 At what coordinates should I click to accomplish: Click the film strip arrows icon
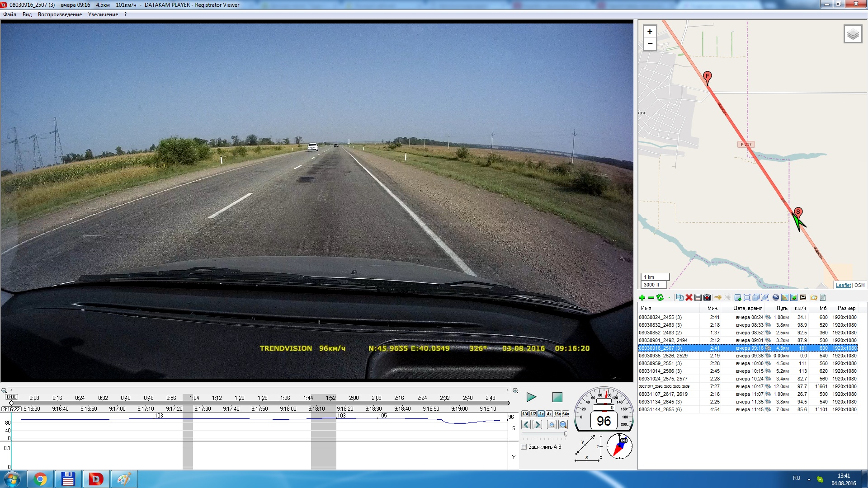click(803, 297)
